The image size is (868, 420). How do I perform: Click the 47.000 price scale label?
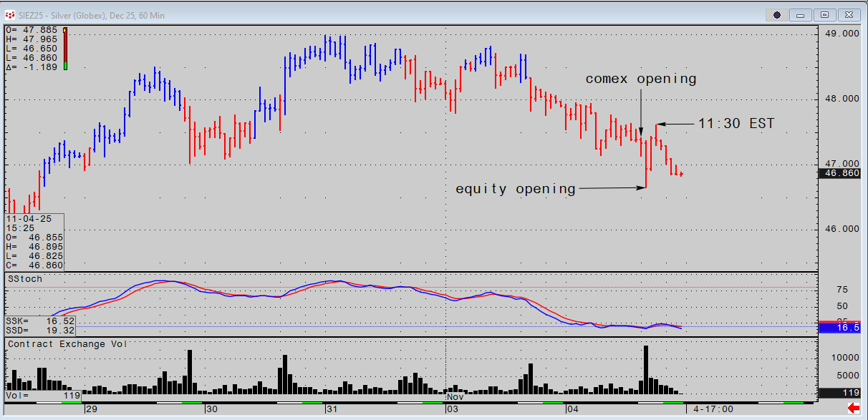pyautogui.click(x=841, y=164)
